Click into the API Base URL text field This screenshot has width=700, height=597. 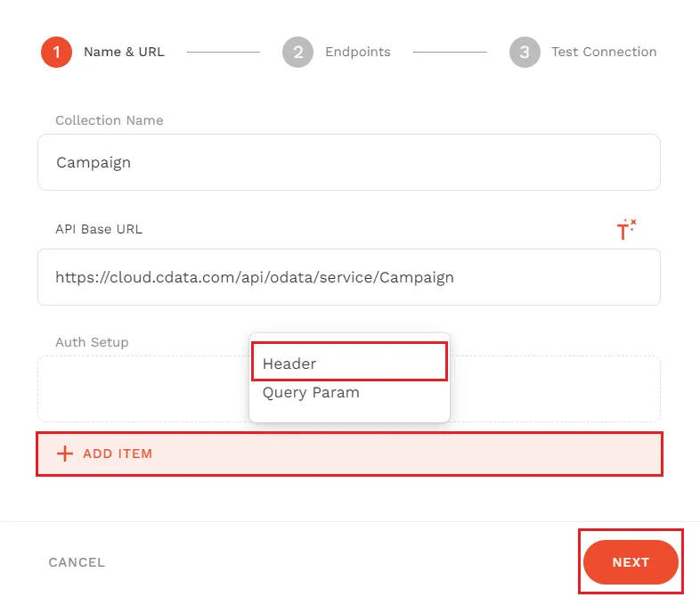pos(348,277)
